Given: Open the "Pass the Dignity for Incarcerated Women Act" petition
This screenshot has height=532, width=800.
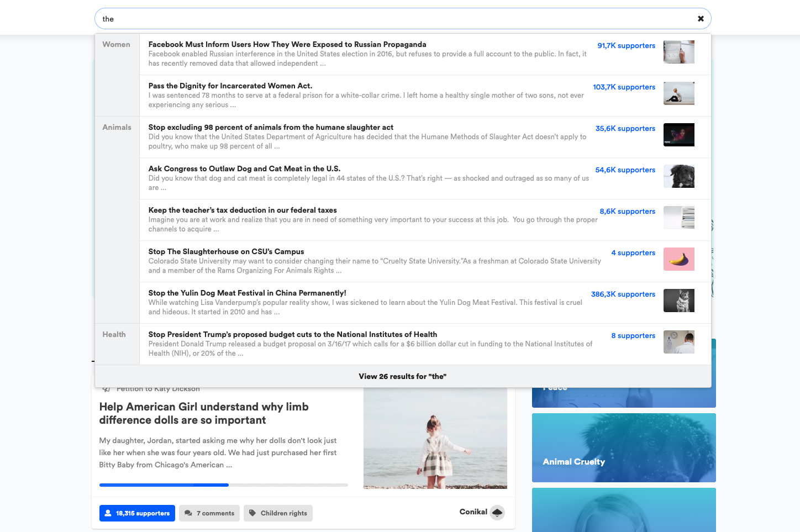Looking at the screenshot, I should [230, 86].
